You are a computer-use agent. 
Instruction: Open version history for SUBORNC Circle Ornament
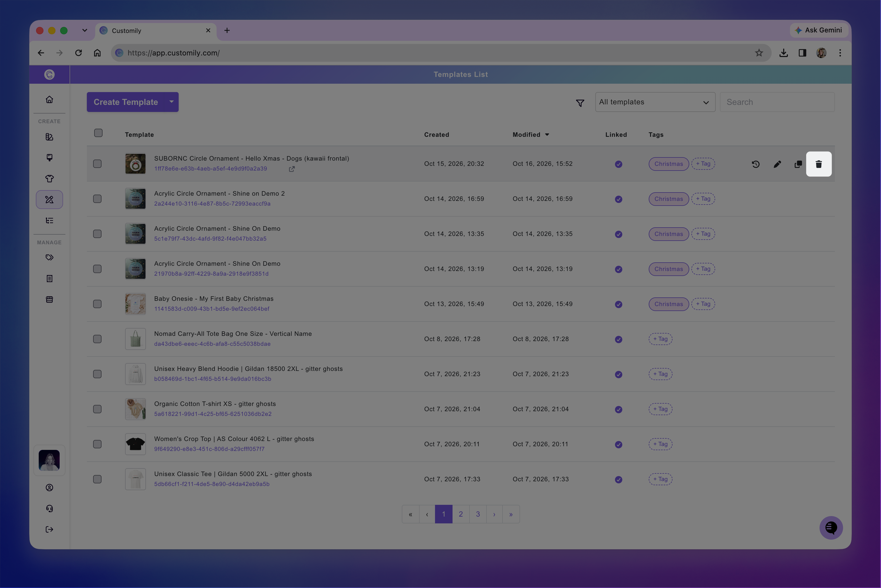coord(756,164)
